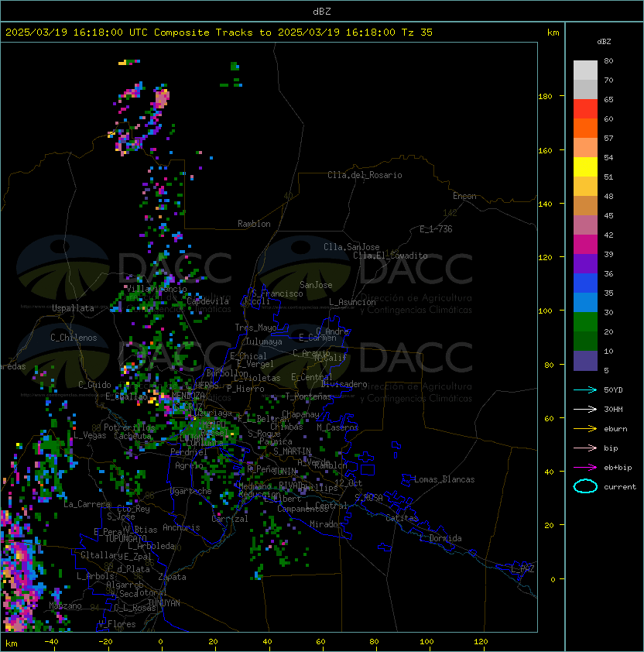Click the cyan 'current' ellipse in legend

click(585, 486)
